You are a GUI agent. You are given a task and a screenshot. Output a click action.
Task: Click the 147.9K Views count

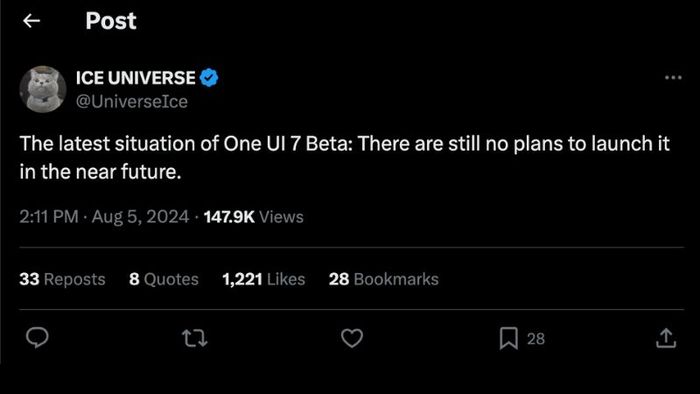[x=254, y=217]
